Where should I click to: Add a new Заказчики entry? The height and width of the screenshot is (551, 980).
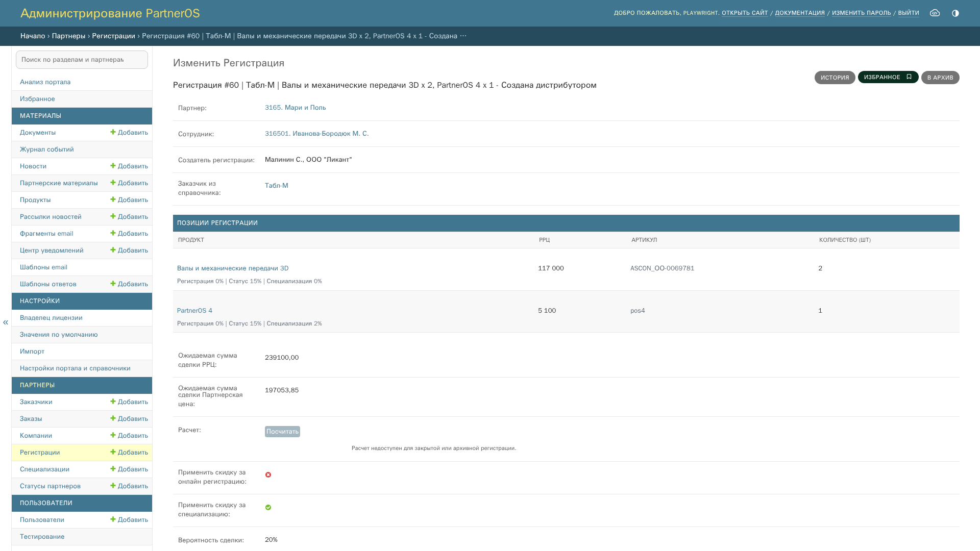[129, 402]
